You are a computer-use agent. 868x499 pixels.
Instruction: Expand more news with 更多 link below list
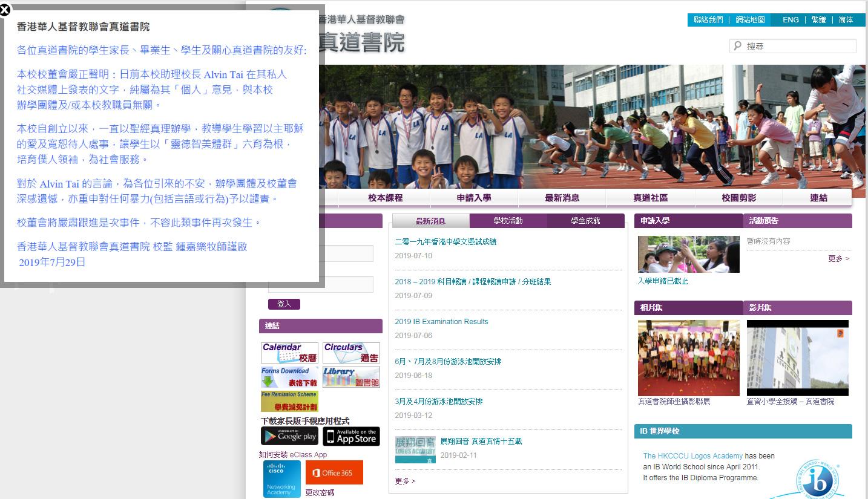[x=405, y=481]
